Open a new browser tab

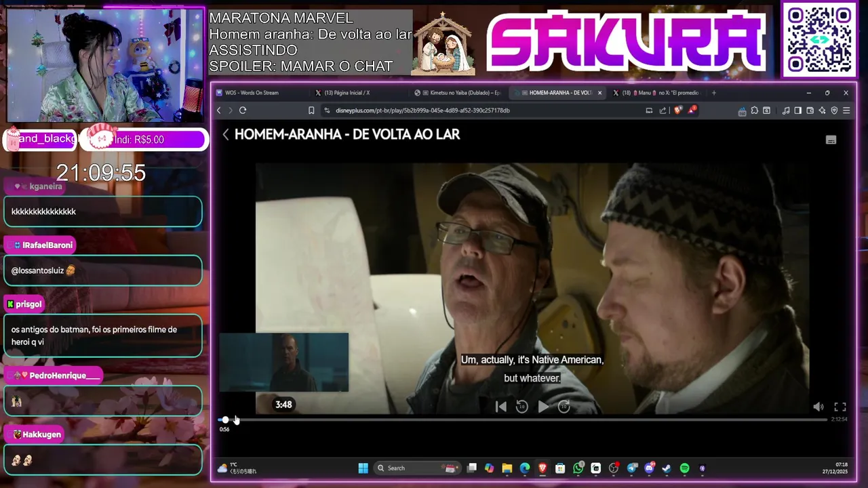pyautogui.click(x=713, y=93)
